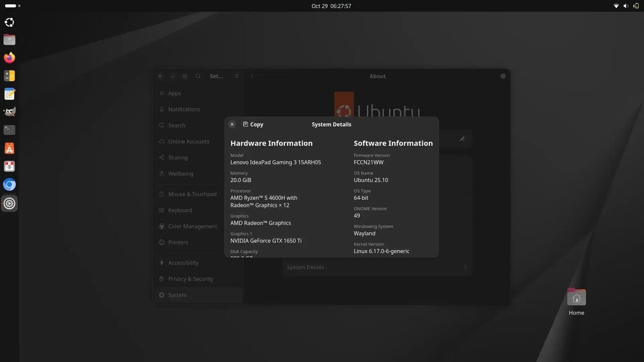Viewport: 644px width, 362px height.
Task: Open a Terminal from the dock
Action: pos(9,129)
